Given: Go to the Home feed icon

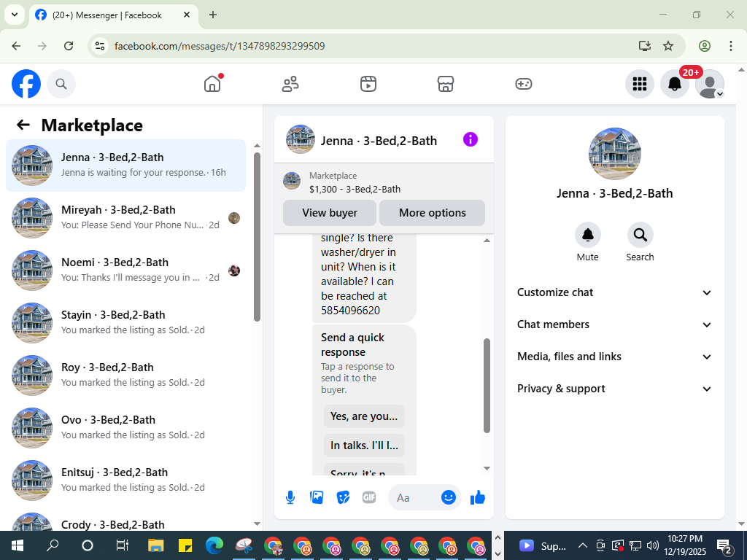Looking at the screenshot, I should pos(212,84).
